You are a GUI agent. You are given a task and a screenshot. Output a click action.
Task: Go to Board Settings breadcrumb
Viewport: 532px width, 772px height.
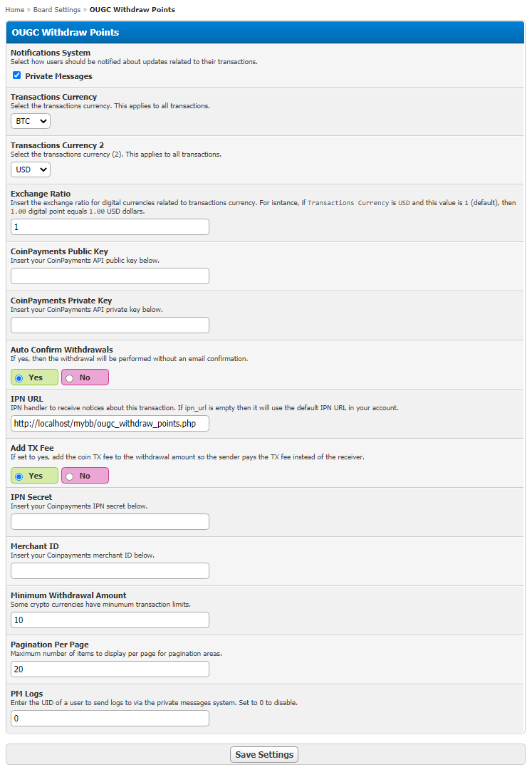[56, 10]
